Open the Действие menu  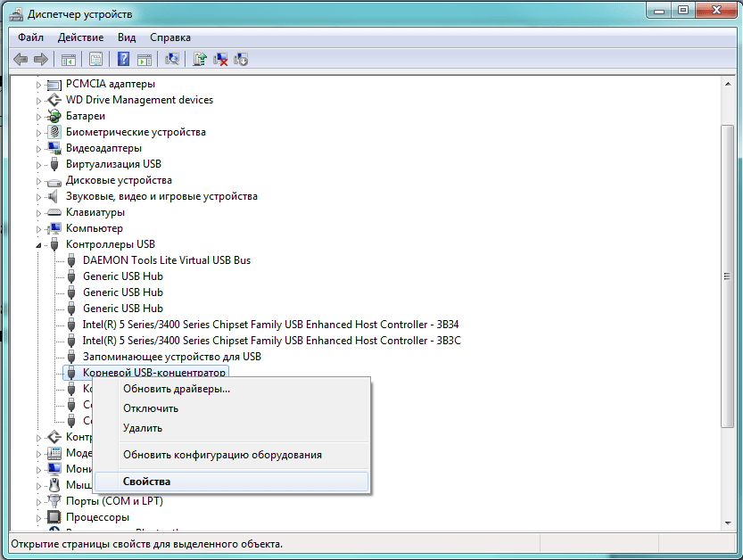tap(80, 37)
